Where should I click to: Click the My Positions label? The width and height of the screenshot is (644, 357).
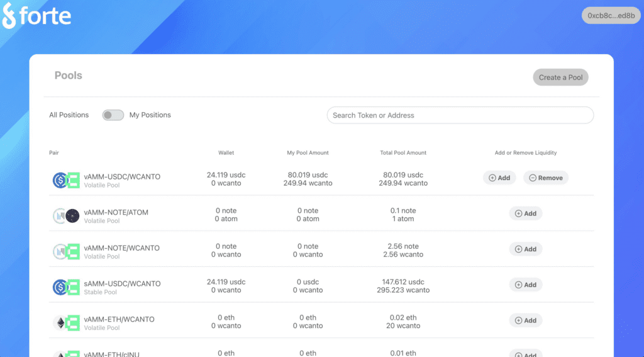click(150, 115)
